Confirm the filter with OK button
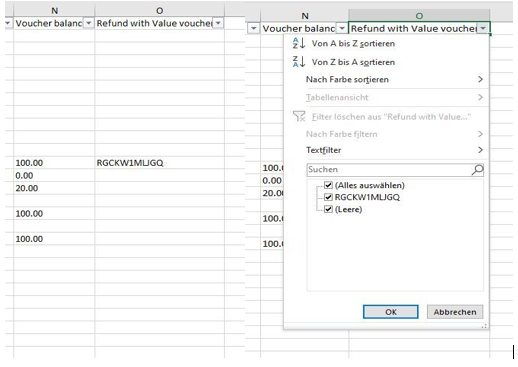Viewport: 518px width, 367px height. pyautogui.click(x=391, y=312)
